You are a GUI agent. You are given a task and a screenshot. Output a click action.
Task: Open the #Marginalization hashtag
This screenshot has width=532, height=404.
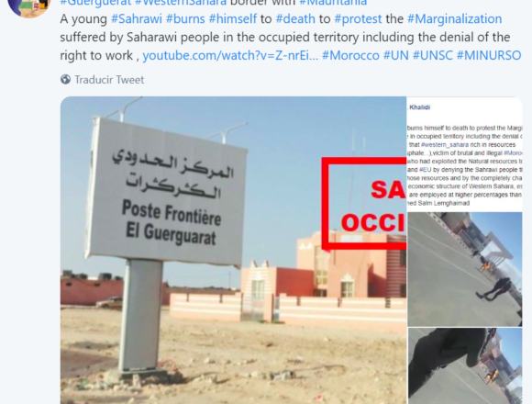454,19
